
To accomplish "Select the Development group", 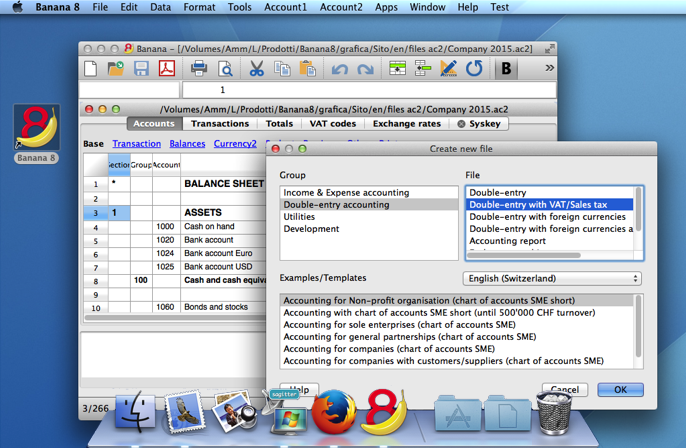I will click(x=369, y=229).
